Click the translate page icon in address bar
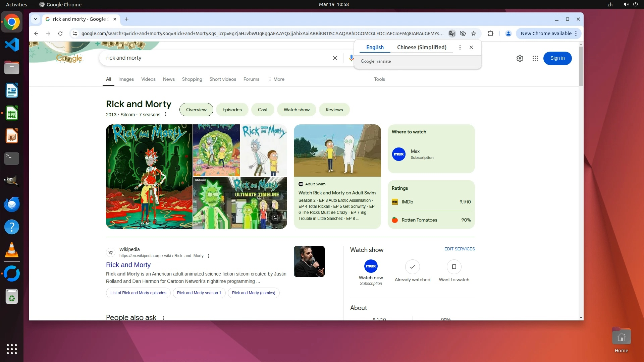 (452, 34)
